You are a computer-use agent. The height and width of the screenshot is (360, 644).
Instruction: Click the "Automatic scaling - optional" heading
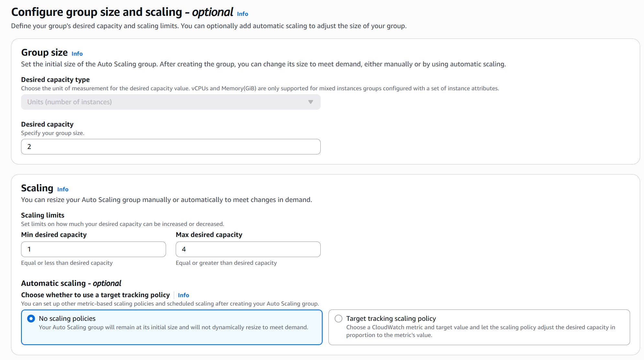pos(71,283)
